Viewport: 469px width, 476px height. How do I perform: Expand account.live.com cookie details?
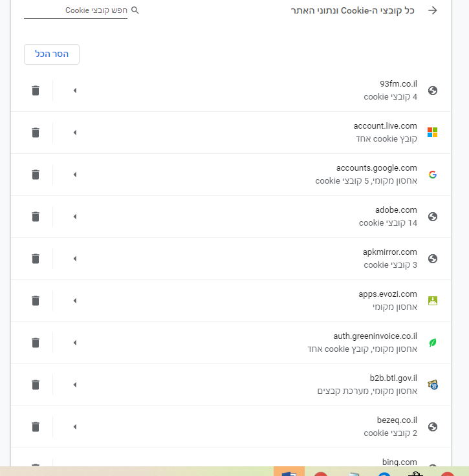74,133
